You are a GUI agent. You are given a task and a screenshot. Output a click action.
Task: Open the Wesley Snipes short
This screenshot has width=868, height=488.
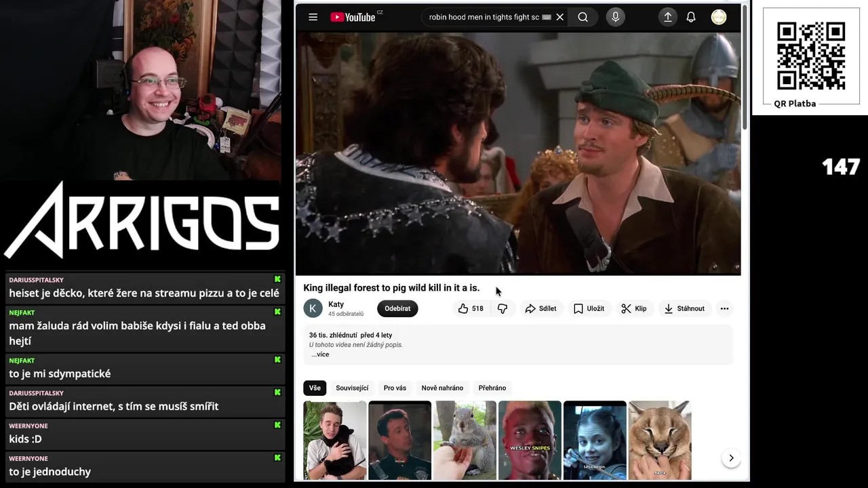coord(530,441)
